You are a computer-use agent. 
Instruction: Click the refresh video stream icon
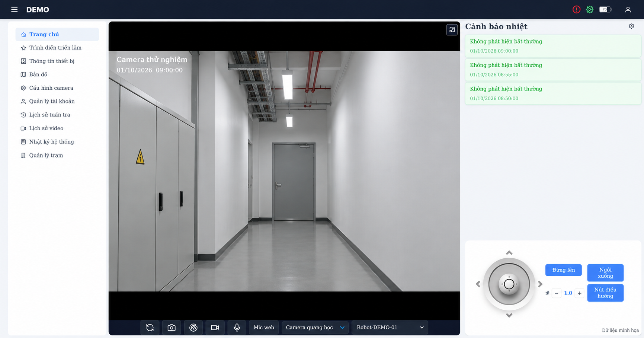[150, 328]
